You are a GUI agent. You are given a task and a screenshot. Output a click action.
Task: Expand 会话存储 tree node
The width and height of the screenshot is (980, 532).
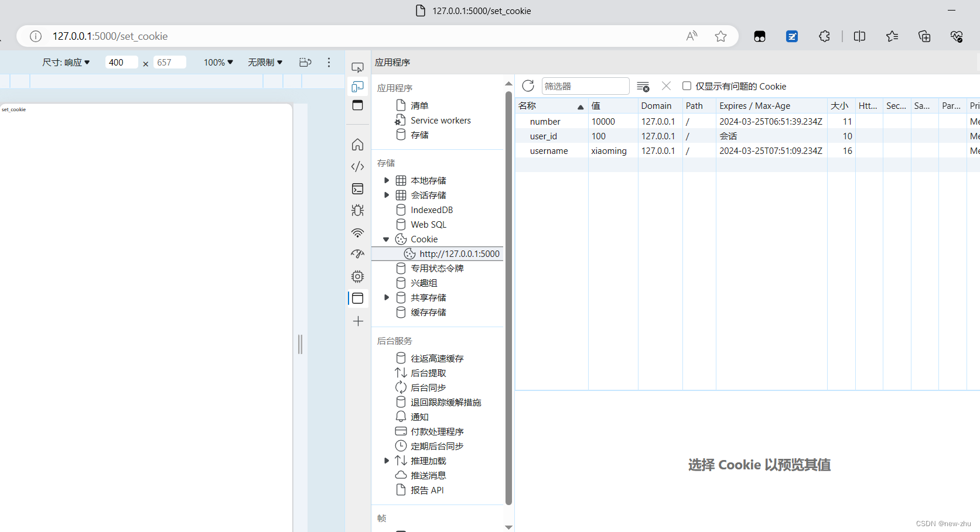386,195
